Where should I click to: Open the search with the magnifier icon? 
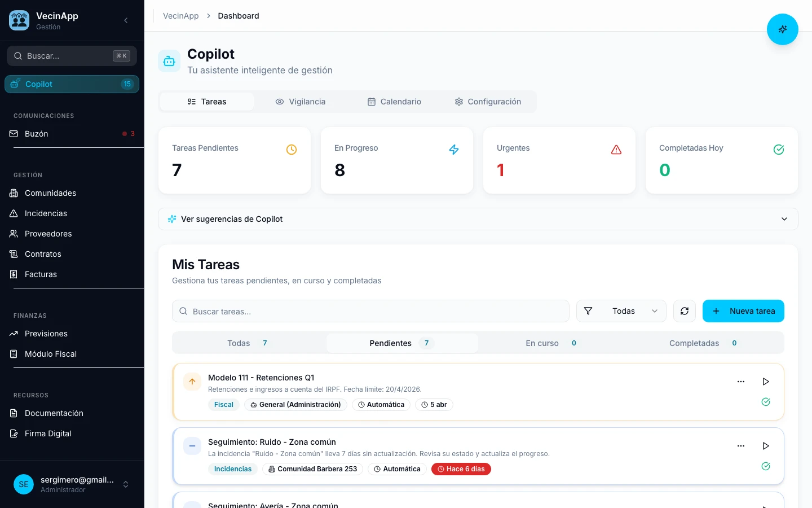[18, 56]
